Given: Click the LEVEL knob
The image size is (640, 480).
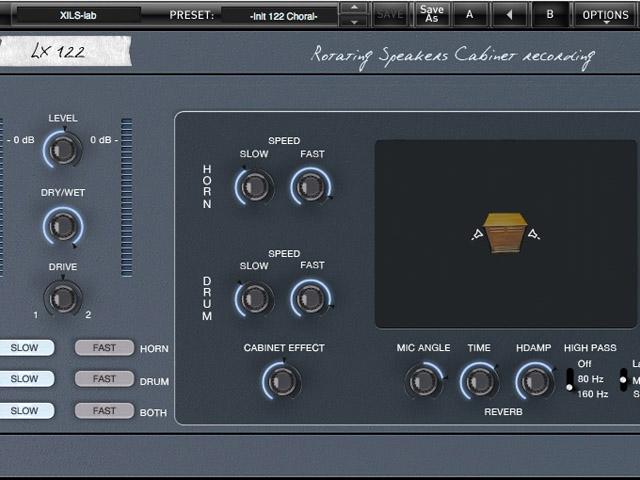Looking at the screenshot, I should 63,150.
